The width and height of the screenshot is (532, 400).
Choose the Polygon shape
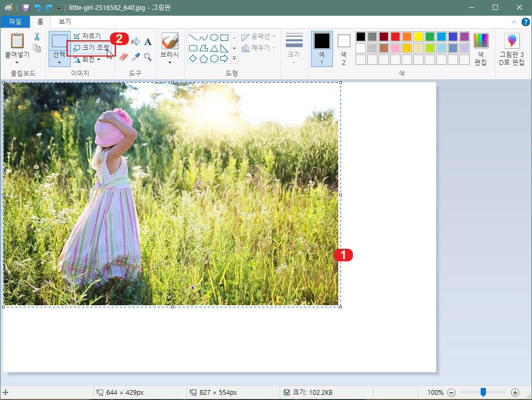pos(204,48)
